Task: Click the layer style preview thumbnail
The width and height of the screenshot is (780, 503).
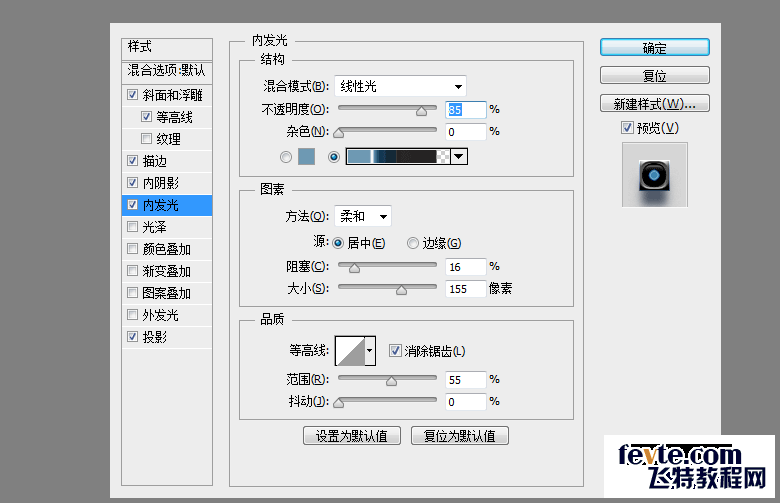Action: click(654, 174)
